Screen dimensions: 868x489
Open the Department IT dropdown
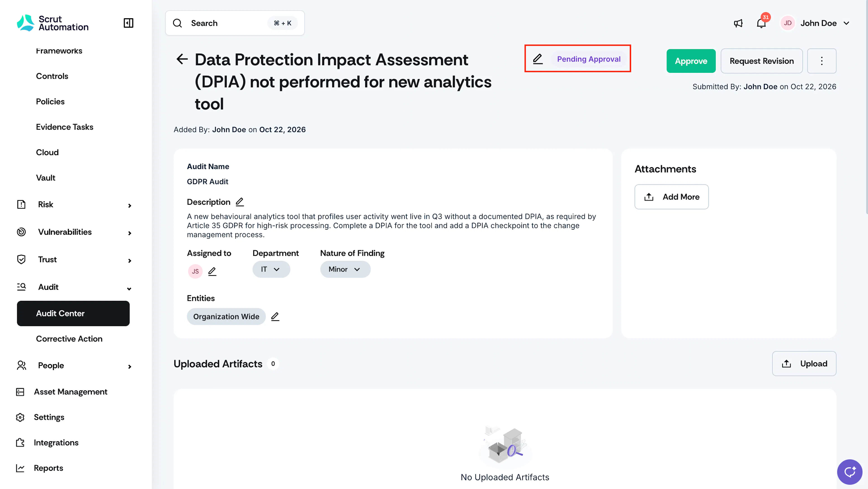pos(271,269)
